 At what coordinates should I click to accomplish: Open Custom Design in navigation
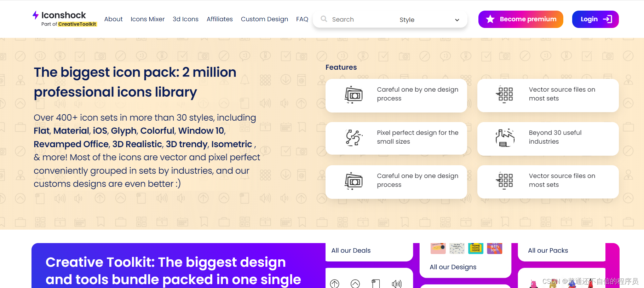pos(264,19)
